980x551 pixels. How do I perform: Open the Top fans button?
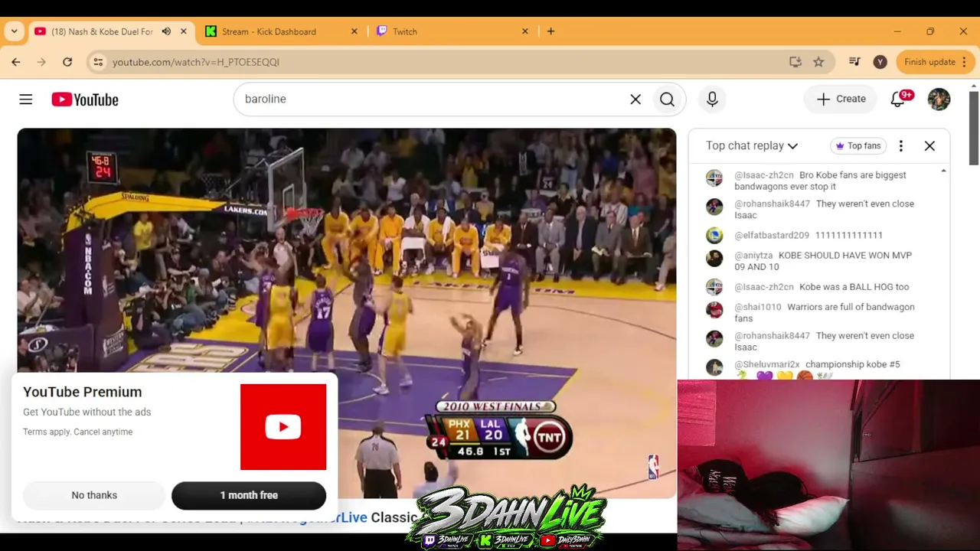857,145
